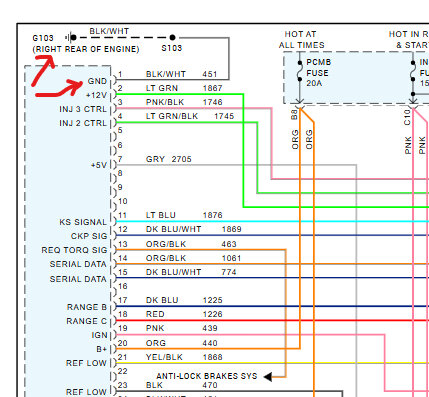Click '(RIGHT REAR OF ENGINE)' text

coord(86,49)
